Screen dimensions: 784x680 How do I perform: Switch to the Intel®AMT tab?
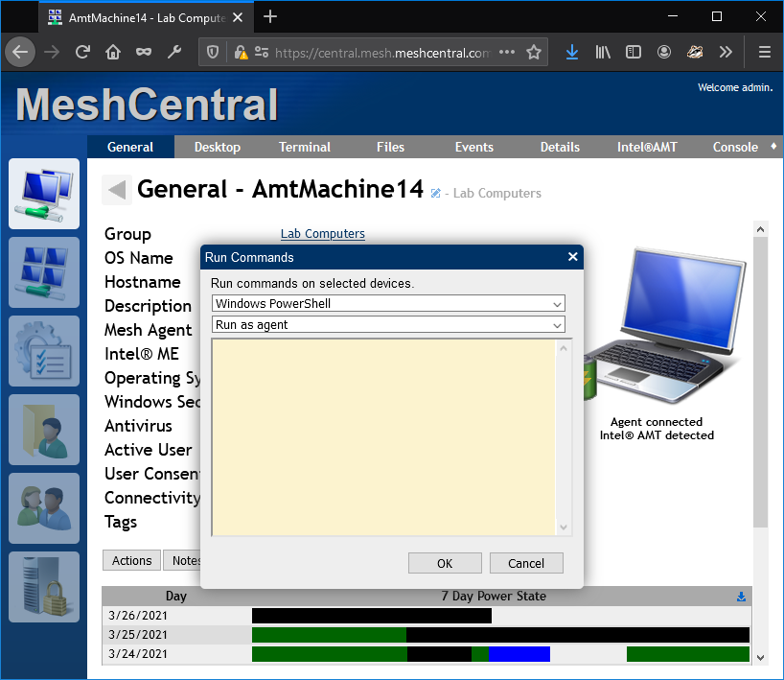(x=647, y=147)
